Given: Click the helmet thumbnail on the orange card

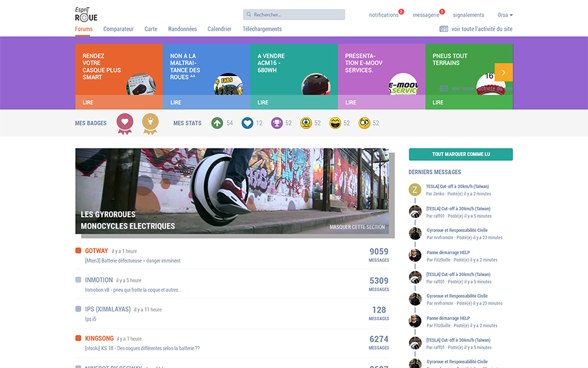Looking at the screenshot, I should [141, 84].
